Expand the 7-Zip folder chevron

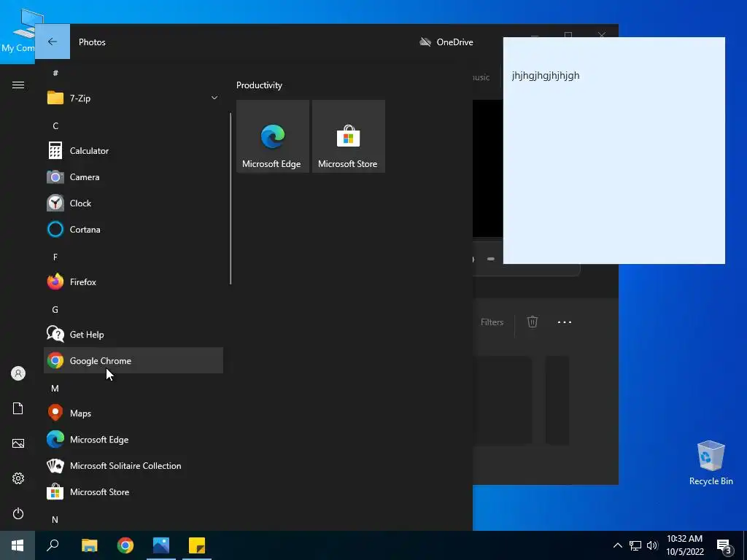pos(214,98)
